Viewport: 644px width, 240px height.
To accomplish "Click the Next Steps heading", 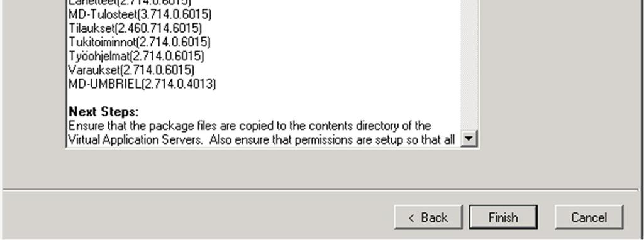I will pos(104,112).
